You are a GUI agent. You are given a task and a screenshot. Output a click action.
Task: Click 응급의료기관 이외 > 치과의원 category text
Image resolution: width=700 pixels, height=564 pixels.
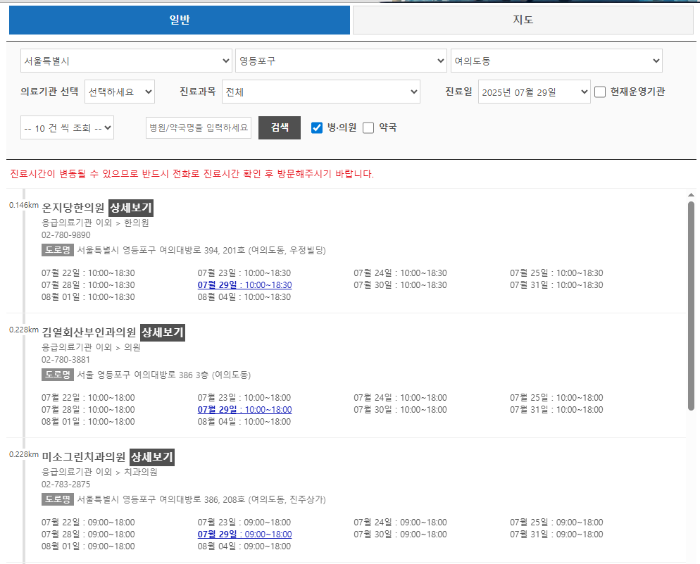tap(100, 472)
